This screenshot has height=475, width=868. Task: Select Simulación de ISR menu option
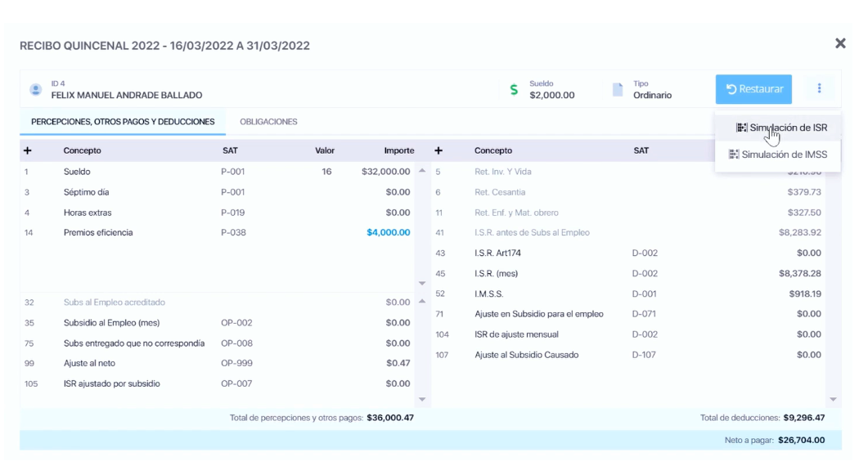tap(788, 128)
